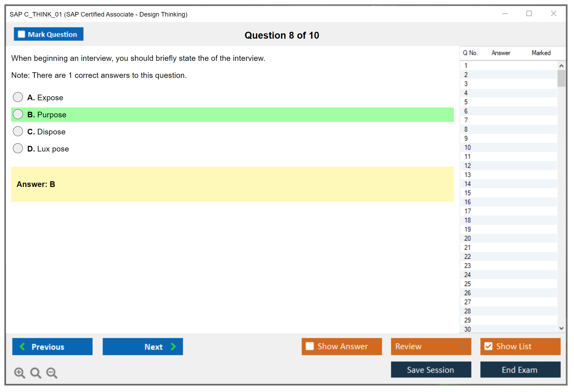574x392 pixels.
Task: Toggle the Mark Question checkbox
Action: pos(21,34)
